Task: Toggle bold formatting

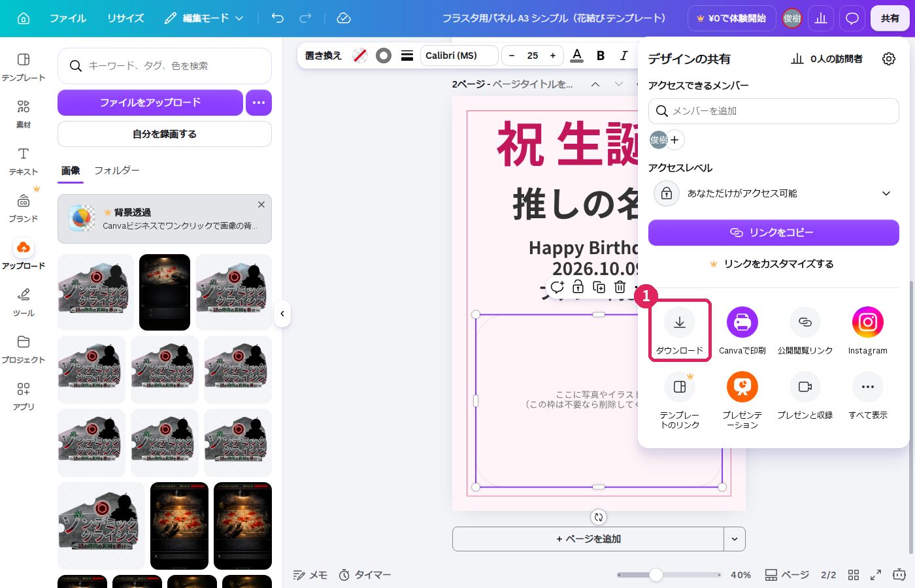Action: point(601,56)
